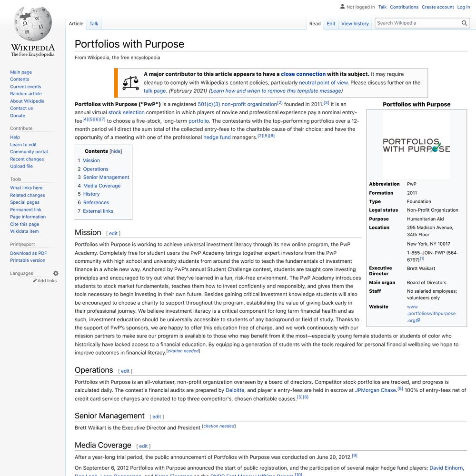
Task: Edit the Media Coverage section
Action: [x=143, y=446]
